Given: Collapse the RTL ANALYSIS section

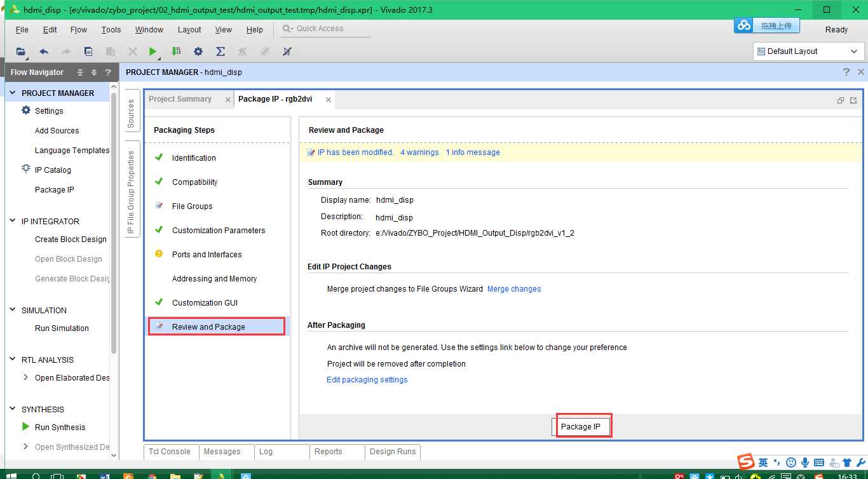Looking at the screenshot, I should point(13,360).
